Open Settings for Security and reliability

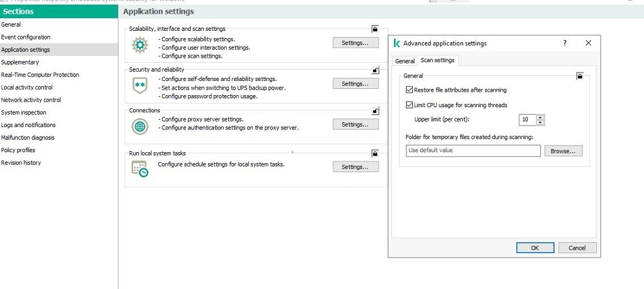click(355, 84)
